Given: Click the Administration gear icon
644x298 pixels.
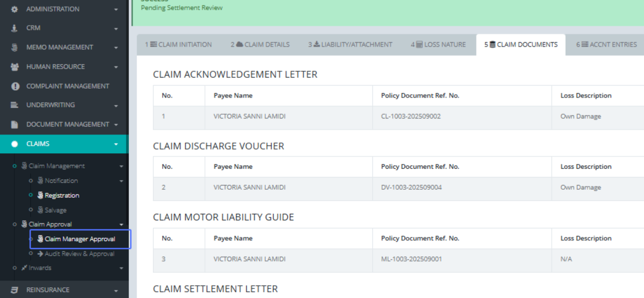Looking at the screenshot, I should [14, 9].
